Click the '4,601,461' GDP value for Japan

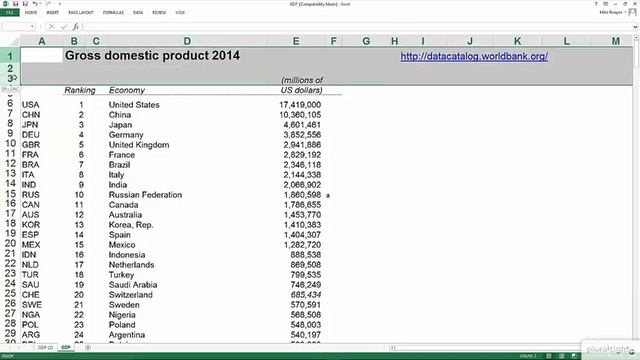pos(302,125)
